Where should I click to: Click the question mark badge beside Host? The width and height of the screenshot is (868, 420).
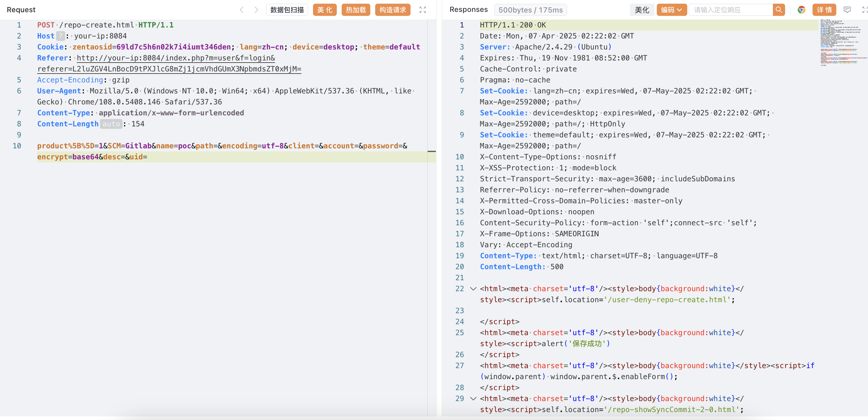click(x=60, y=36)
